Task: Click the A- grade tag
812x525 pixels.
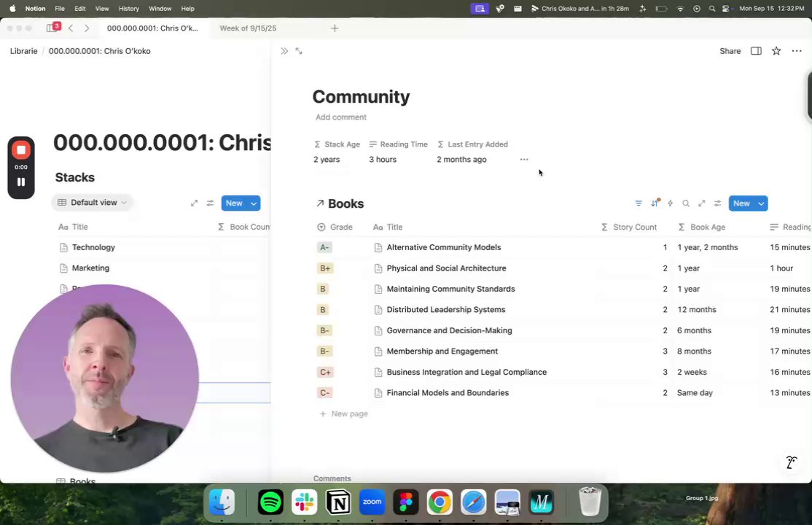Action: (324, 247)
